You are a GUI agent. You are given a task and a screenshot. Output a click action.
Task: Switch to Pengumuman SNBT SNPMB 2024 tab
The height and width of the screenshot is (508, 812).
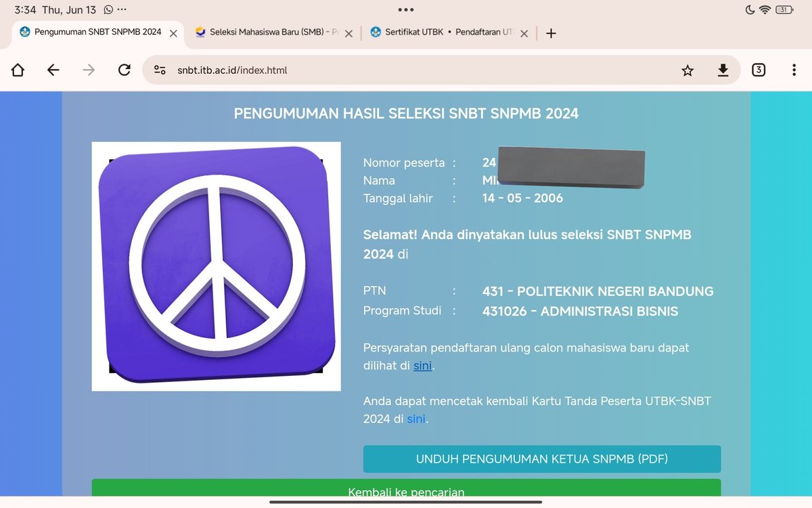coord(97,32)
